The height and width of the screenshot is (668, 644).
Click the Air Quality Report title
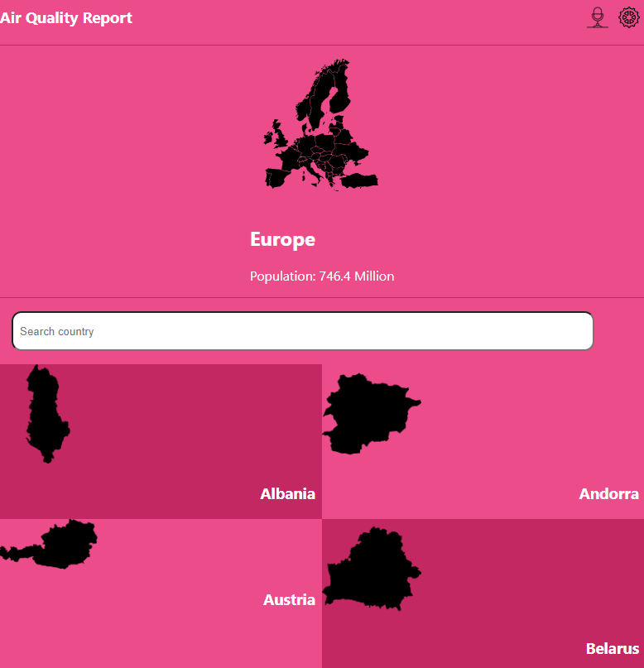[x=66, y=18]
